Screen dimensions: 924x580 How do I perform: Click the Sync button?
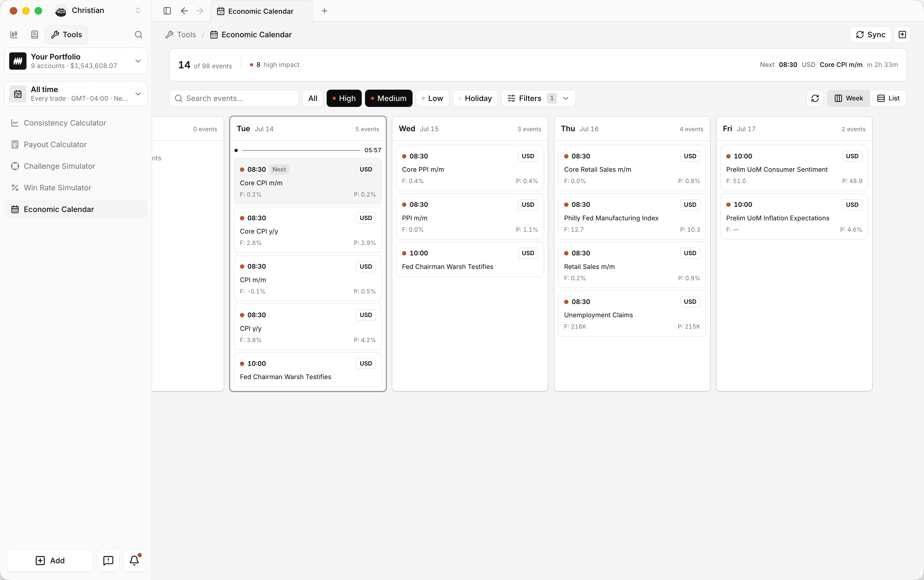click(870, 35)
